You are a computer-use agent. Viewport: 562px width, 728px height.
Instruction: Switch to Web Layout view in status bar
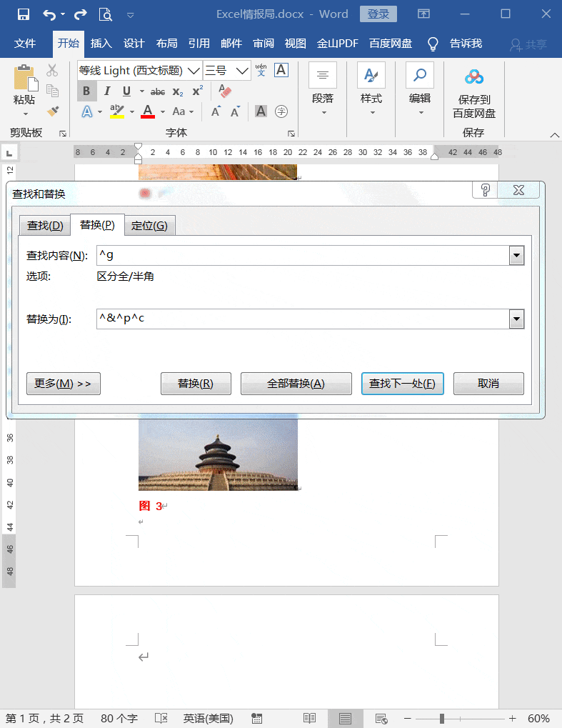pyautogui.click(x=381, y=718)
